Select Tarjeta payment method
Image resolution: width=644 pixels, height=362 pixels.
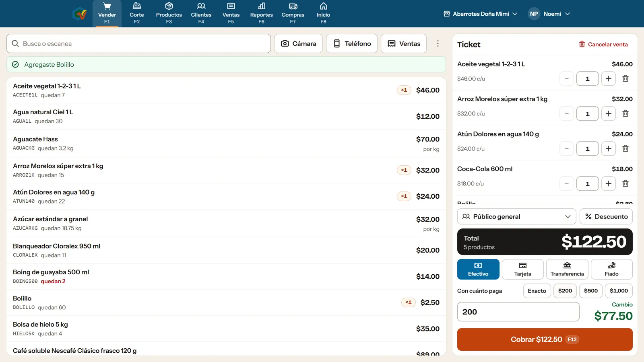click(x=523, y=269)
